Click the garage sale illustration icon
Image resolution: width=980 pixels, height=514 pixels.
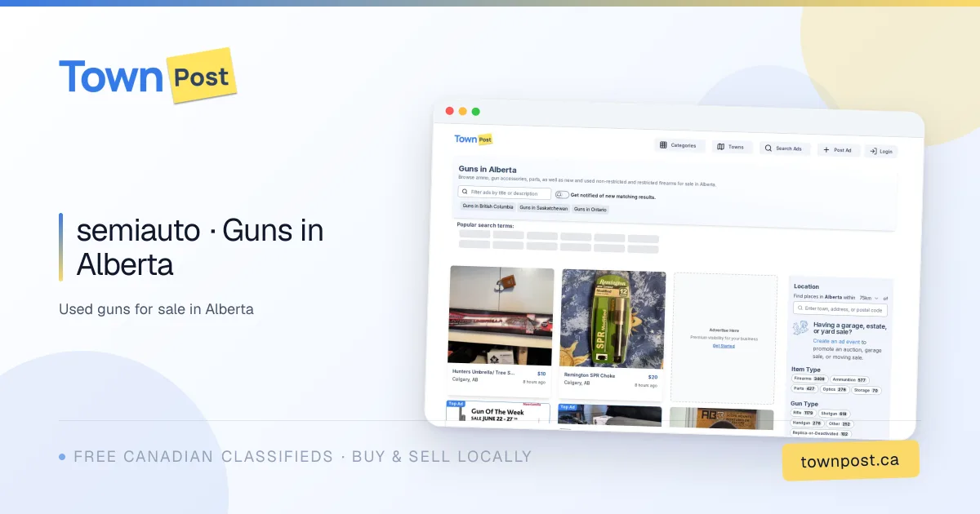[800, 328]
